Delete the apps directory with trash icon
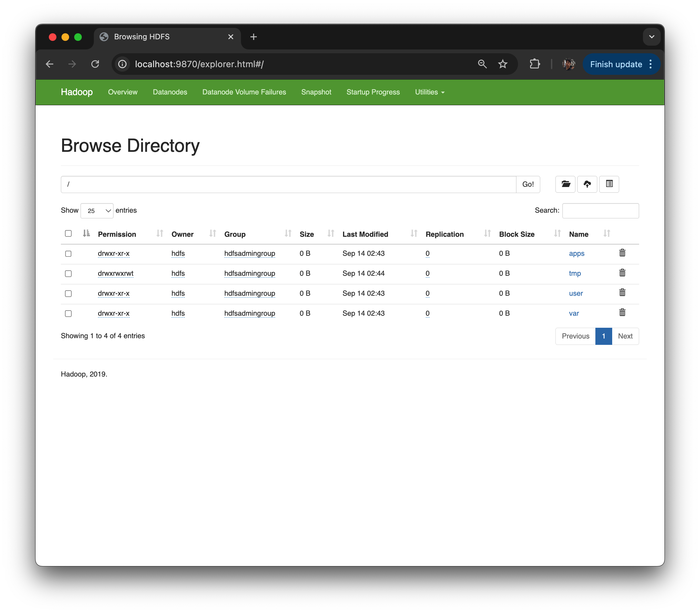 pos(622,253)
